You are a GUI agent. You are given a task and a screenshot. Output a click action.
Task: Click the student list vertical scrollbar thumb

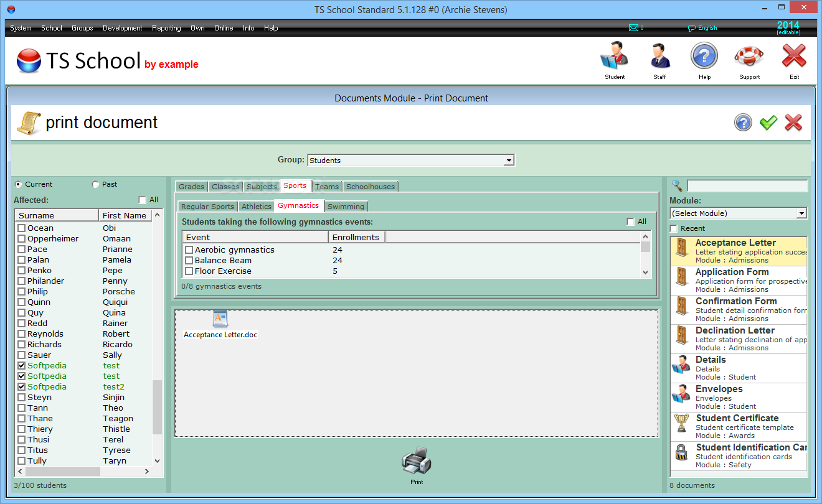(x=157, y=407)
